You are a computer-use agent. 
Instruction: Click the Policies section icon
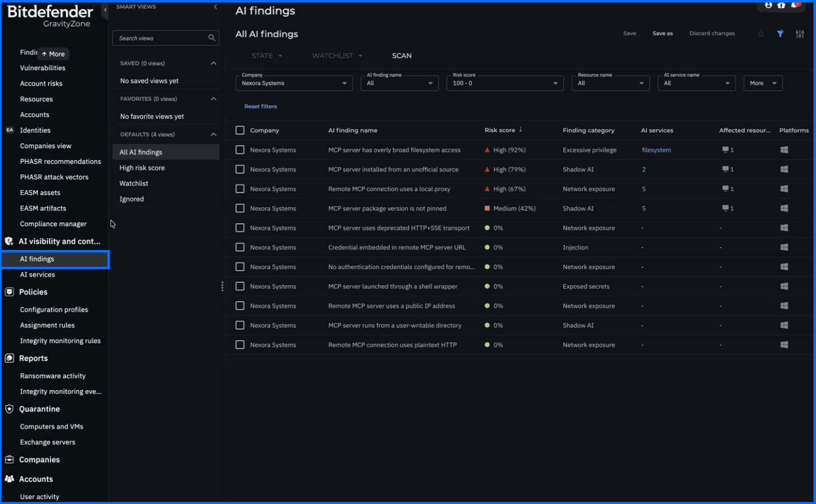(9, 292)
